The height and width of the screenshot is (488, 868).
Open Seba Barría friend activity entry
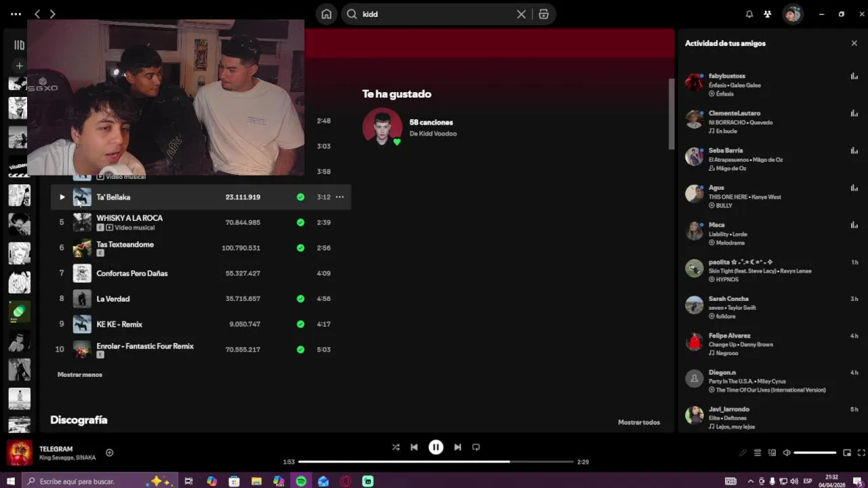pos(772,159)
